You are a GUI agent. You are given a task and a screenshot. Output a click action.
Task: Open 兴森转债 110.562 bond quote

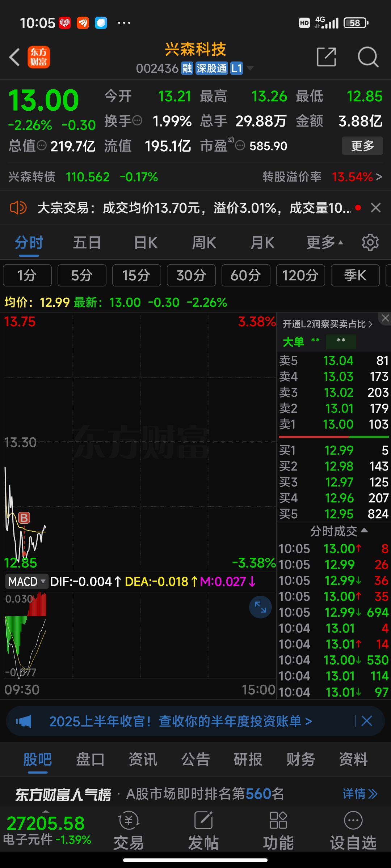click(83, 177)
